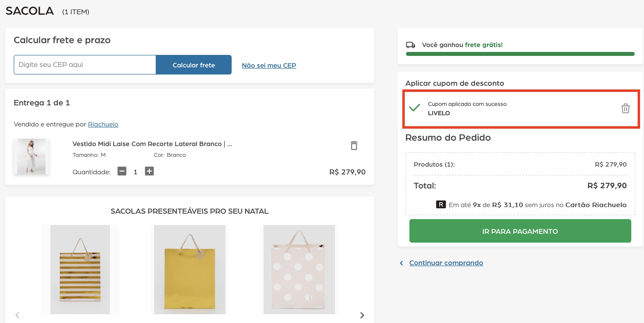The width and height of the screenshot is (644, 323).
Task: Show previous gift bags with left arrow
Action: click(17, 315)
